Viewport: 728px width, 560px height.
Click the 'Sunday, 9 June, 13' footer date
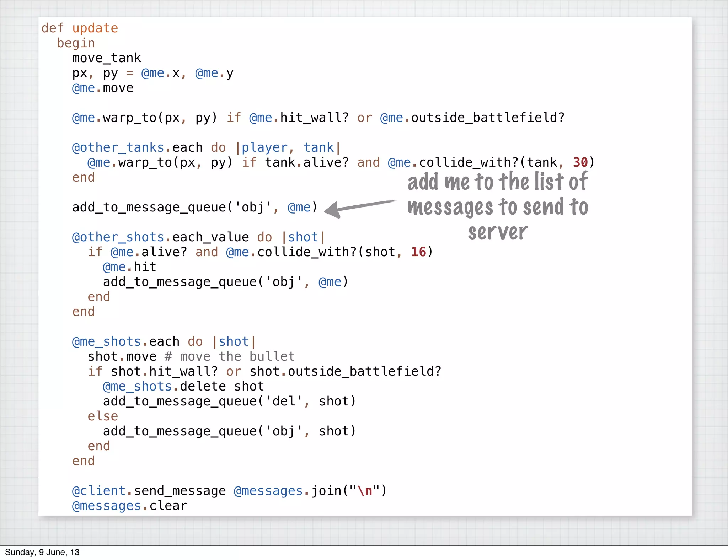tap(42, 552)
